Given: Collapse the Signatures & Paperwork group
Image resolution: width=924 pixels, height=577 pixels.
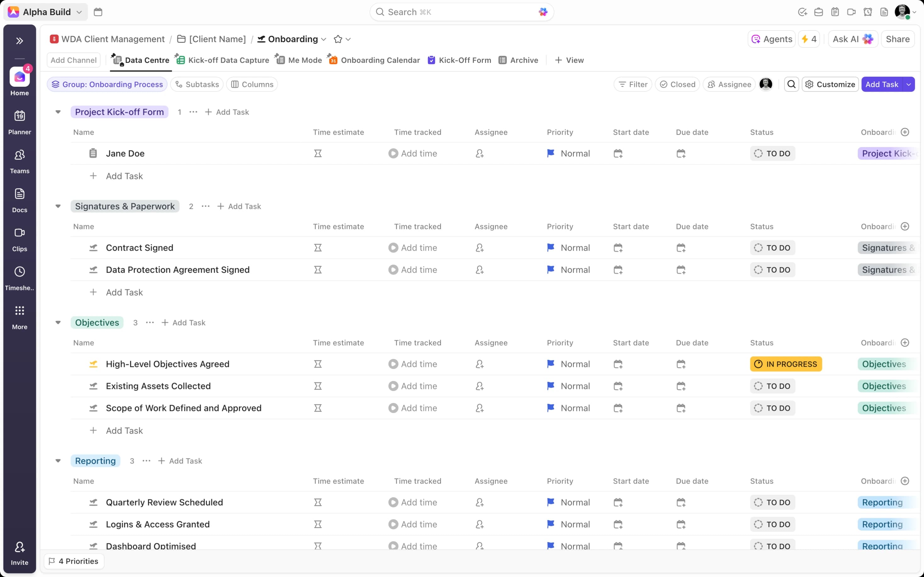Looking at the screenshot, I should click(x=58, y=207).
